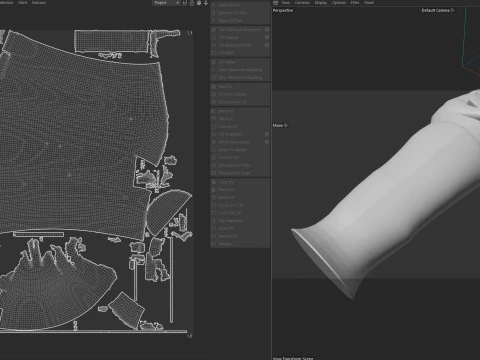Image resolution: width=480 pixels, height=360 pixels.
Task: Select Stop Interactive Mapping
Action: point(240,78)
